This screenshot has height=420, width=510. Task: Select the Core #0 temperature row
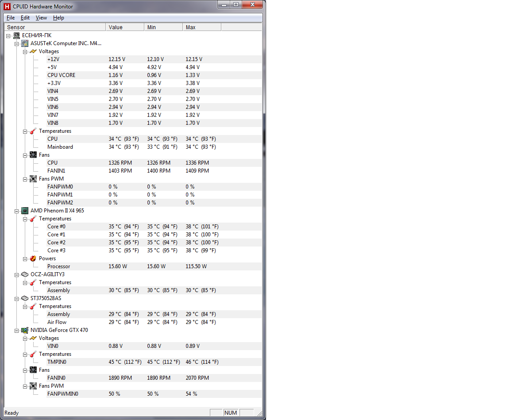[154, 227]
